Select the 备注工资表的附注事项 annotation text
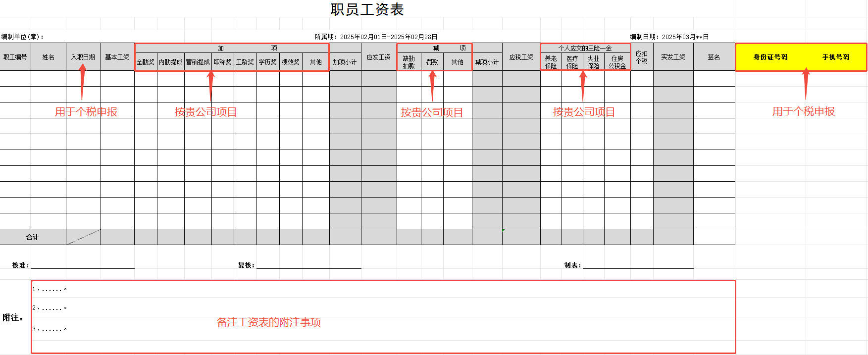The height and width of the screenshot is (355, 868). 269,322
